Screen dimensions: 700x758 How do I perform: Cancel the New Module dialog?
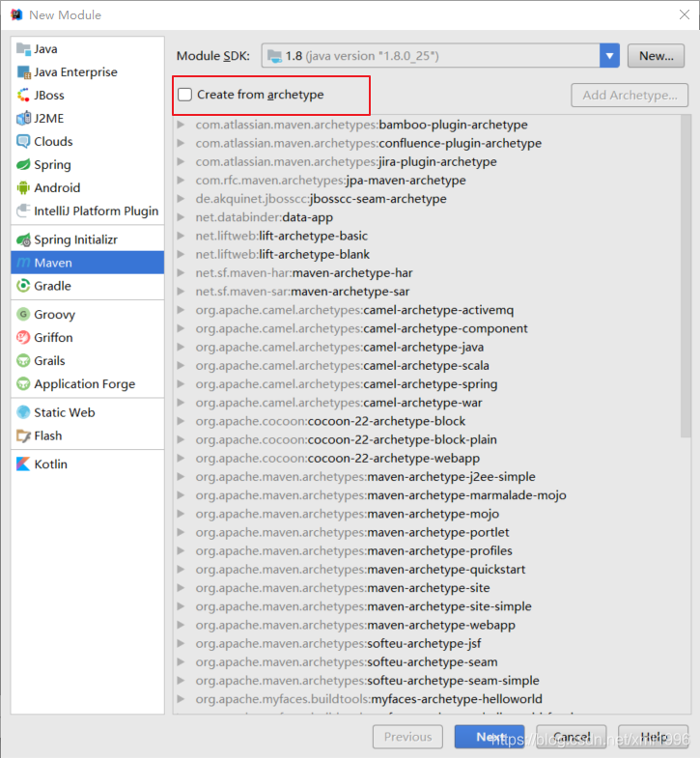572,737
